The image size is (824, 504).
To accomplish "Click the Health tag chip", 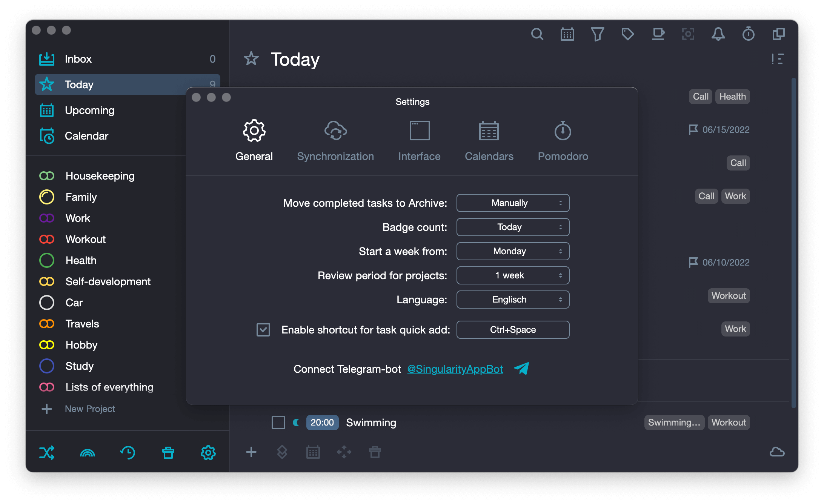I will pyautogui.click(x=732, y=97).
